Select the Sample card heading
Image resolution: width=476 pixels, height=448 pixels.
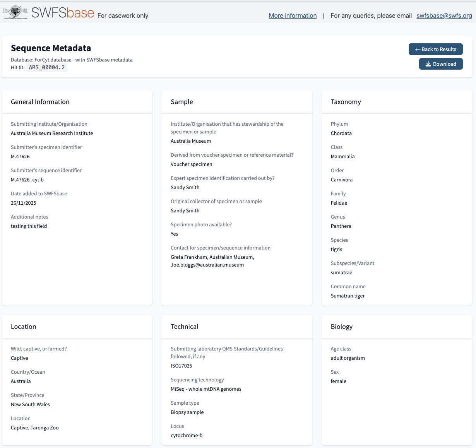point(181,102)
